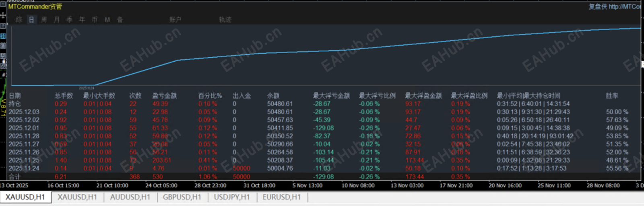Click the 日期 column header
This screenshot has height=206, width=644.
[15, 96]
